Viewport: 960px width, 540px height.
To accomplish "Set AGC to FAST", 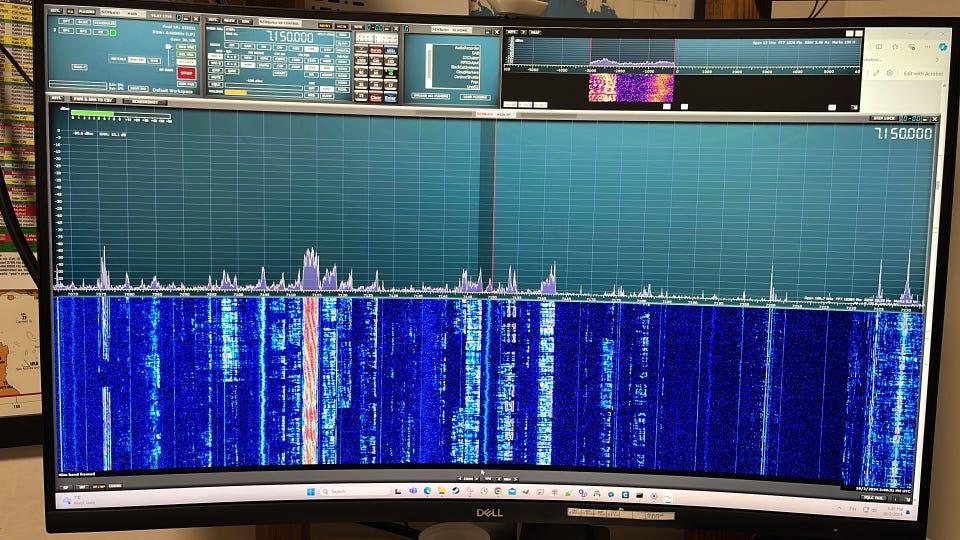I will 327,89.
